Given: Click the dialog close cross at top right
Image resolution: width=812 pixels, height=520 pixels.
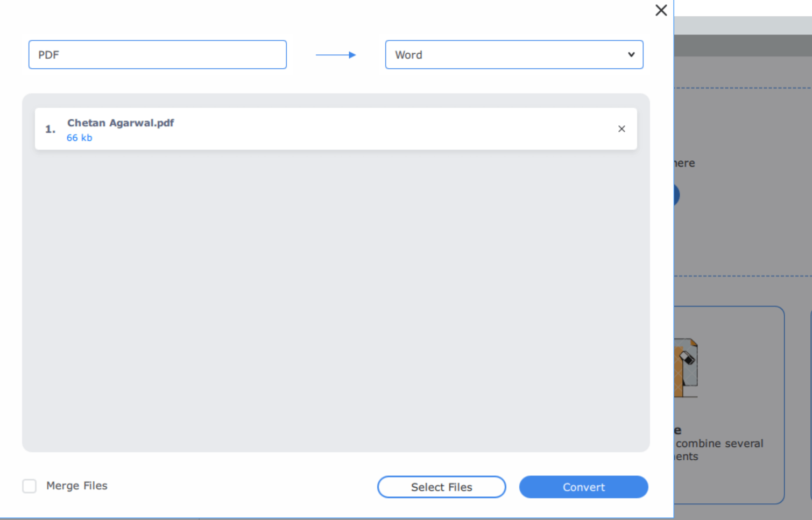Looking at the screenshot, I should tap(661, 10).
